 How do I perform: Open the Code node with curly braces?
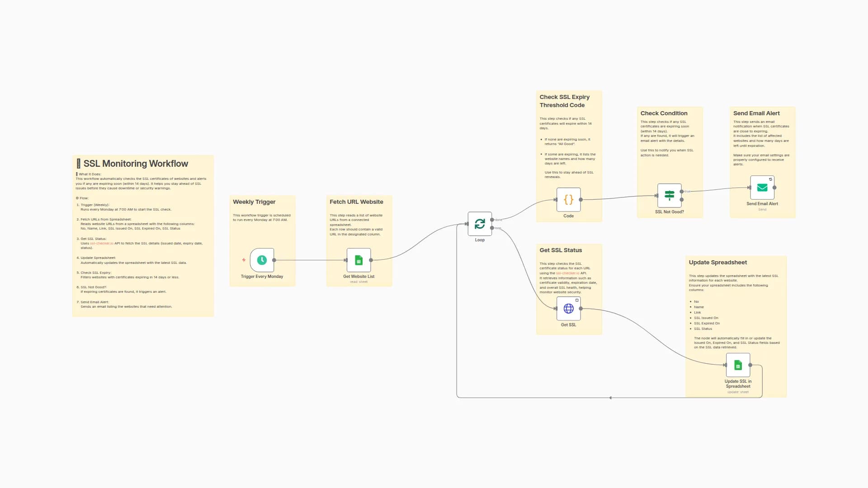pyautogui.click(x=568, y=199)
